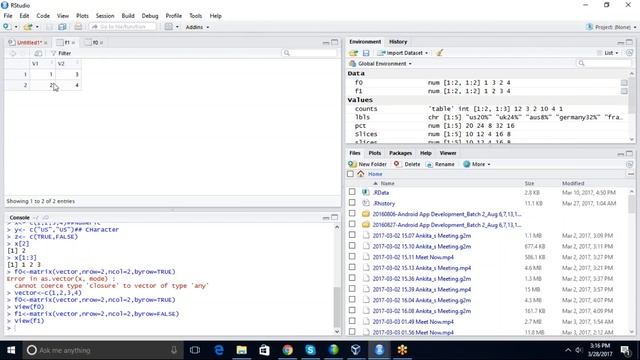Maximize the Console pane
640x360 pixels.
pos(334,218)
